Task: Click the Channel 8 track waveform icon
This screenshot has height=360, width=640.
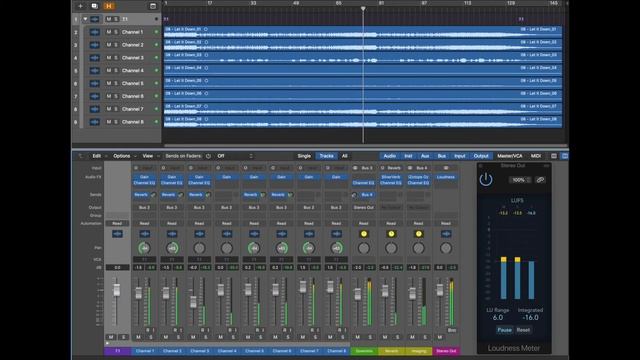Action: [94, 122]
